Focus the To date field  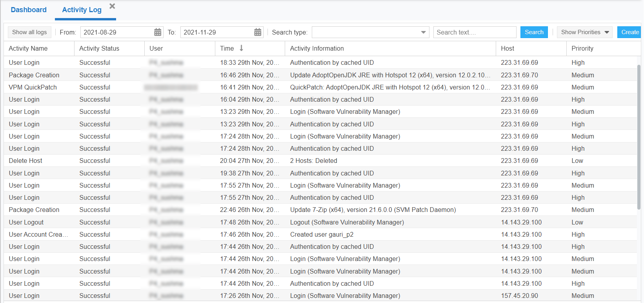[217, 32]
